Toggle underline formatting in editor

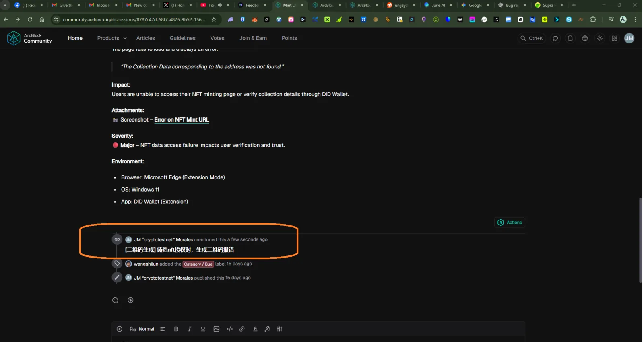(203, 329)
